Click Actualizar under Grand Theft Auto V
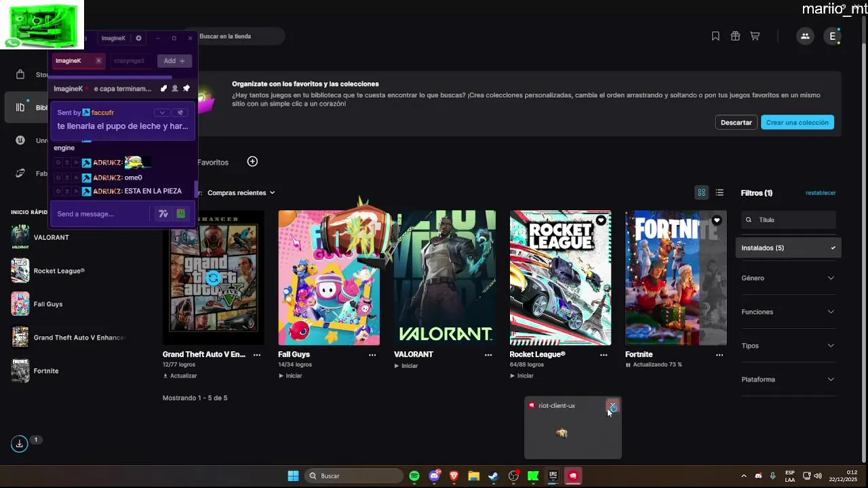The height and width of the screenshot is (488, 868). click(180, 375)
